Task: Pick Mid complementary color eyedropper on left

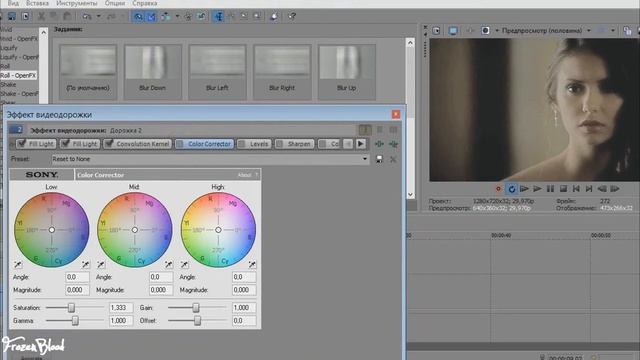Action: click(101, 264)
